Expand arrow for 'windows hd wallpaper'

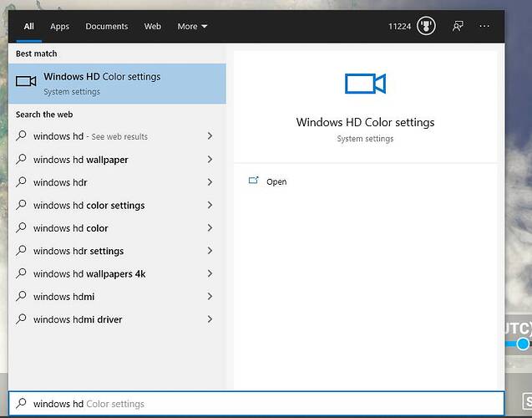[210, 159]
